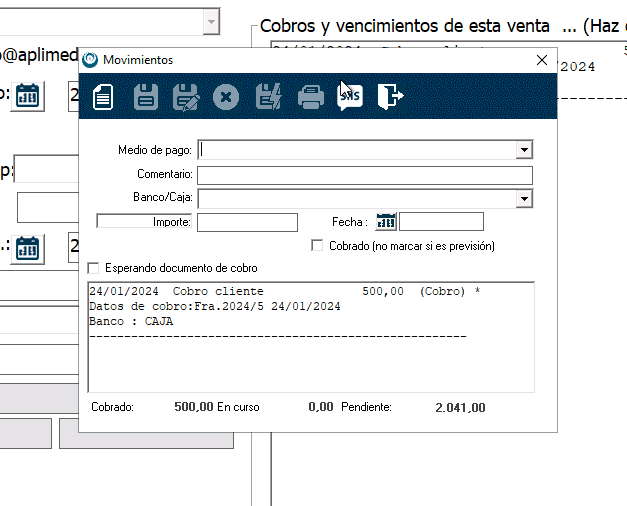Click the round cancel X icon
This screenshot has width=627, height=506.
point(226,97)
